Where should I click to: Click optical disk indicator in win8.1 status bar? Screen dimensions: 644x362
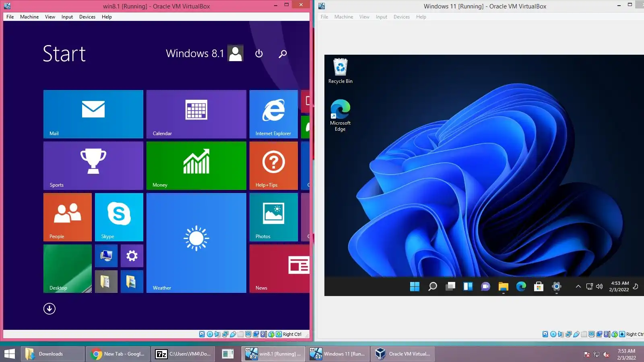click(210, 334)
